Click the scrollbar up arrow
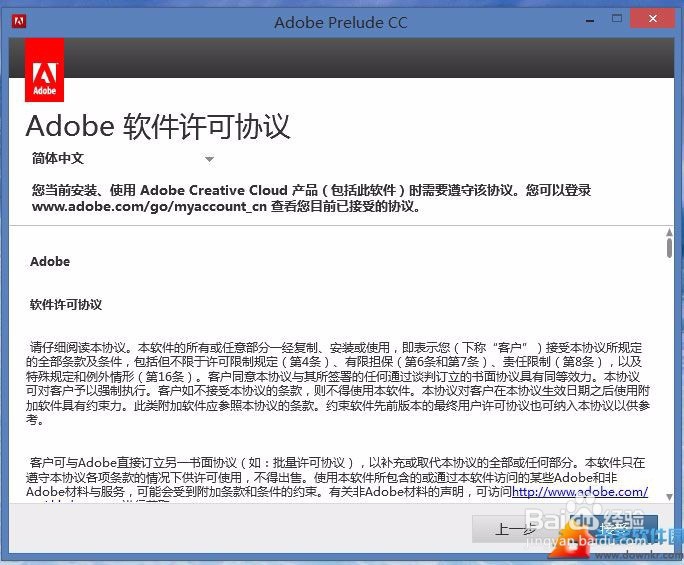Screen dimensions: 684x565 [670, 232]
